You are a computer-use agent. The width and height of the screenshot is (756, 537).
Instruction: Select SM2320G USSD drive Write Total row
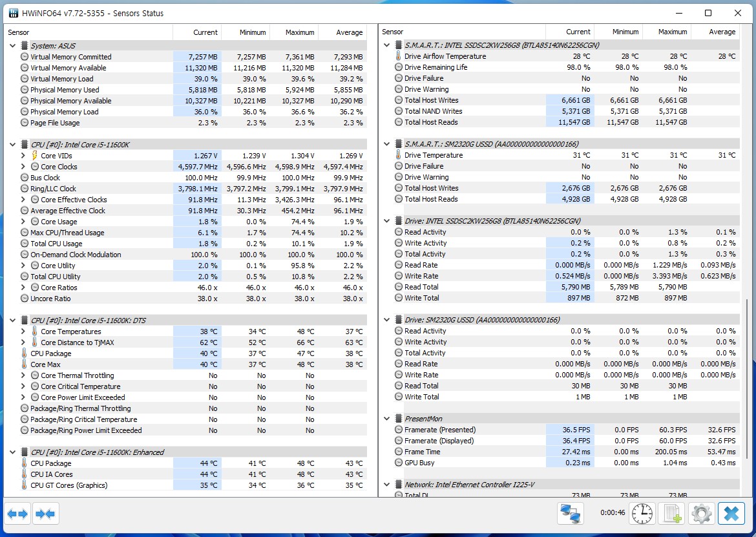[x=567, y=397]
